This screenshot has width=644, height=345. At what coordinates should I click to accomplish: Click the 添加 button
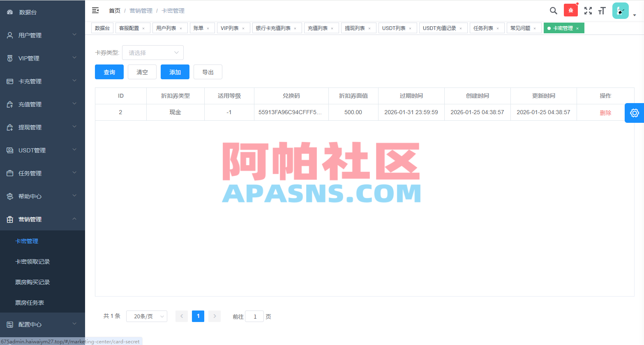(x=175, y=72)
